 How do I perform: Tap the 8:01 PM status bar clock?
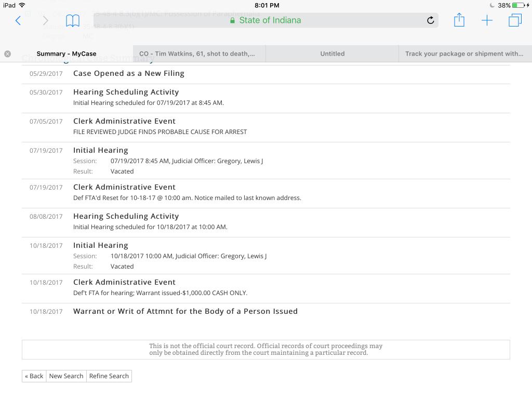click(267, 5)
